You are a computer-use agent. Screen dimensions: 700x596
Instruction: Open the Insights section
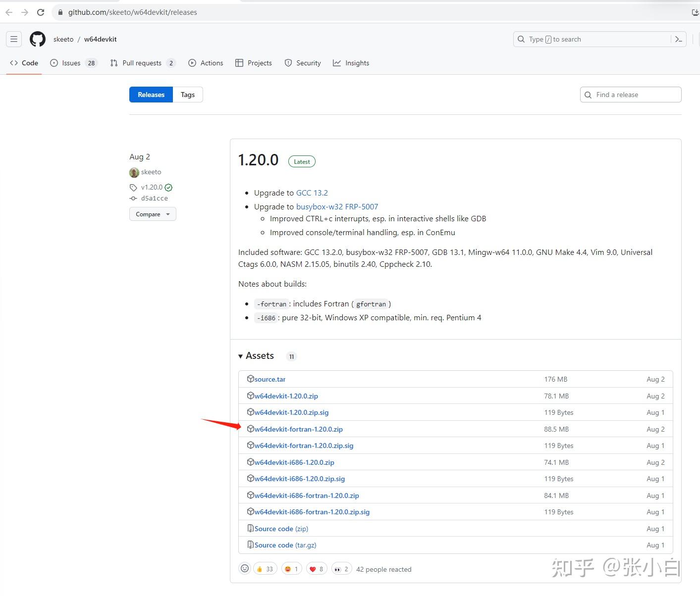pyautogui.click(x=351, y=63)
